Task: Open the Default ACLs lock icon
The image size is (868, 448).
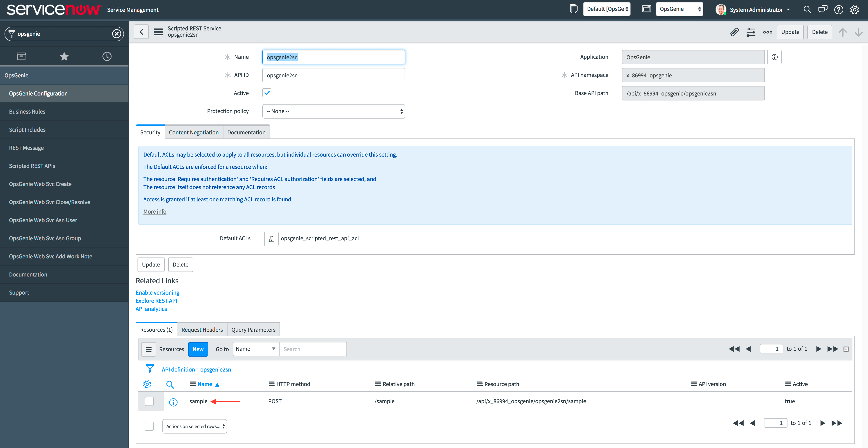Action: click(x=271, y=239)
